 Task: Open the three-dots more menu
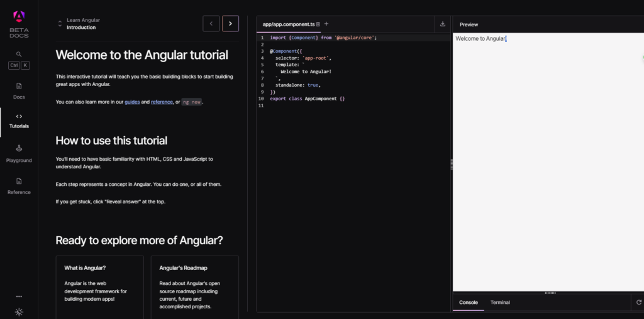click(19, 296)
